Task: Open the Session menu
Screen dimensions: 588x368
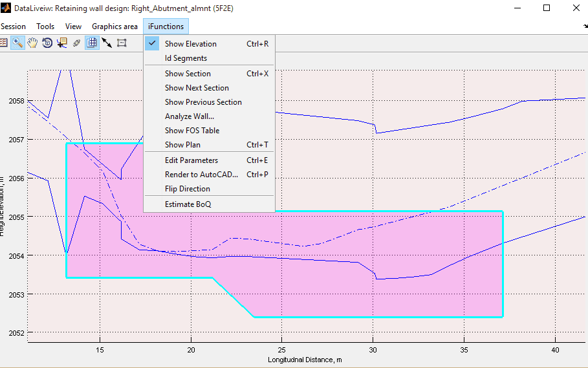Action: (13, 27)
